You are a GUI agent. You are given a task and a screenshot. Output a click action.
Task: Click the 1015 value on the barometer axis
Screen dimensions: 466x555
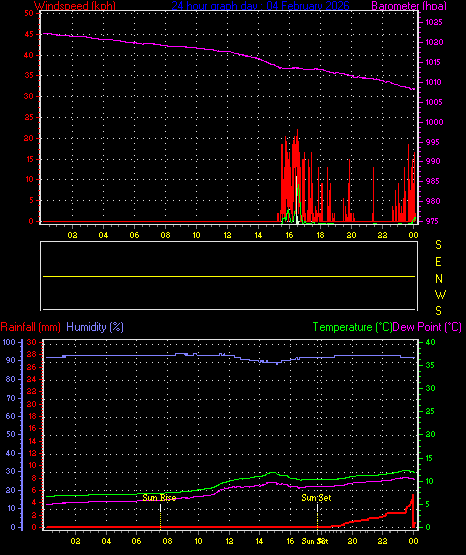(434, 62)
